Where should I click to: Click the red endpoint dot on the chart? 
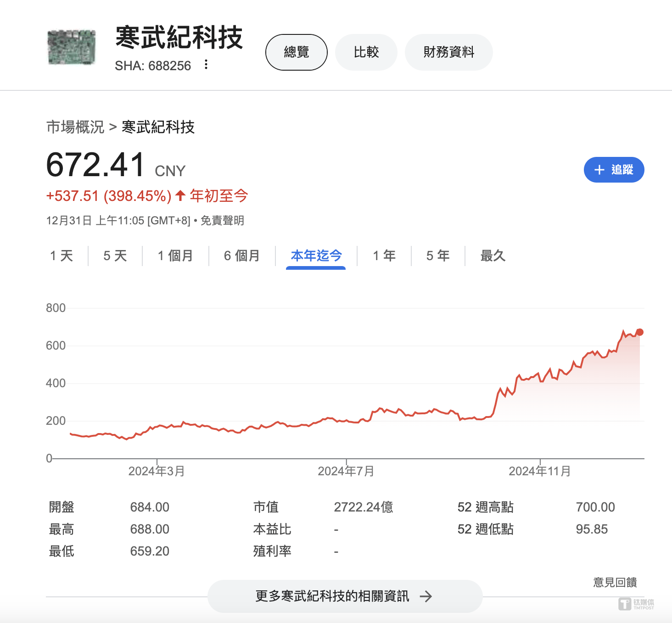(x=640, y=332)
